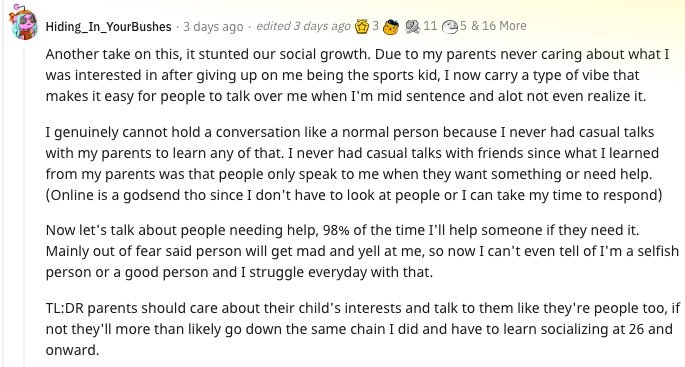Expand the '& 16 More' awards list
The height and width of the screenshot is (367, 685).
(x=498, y=26)
